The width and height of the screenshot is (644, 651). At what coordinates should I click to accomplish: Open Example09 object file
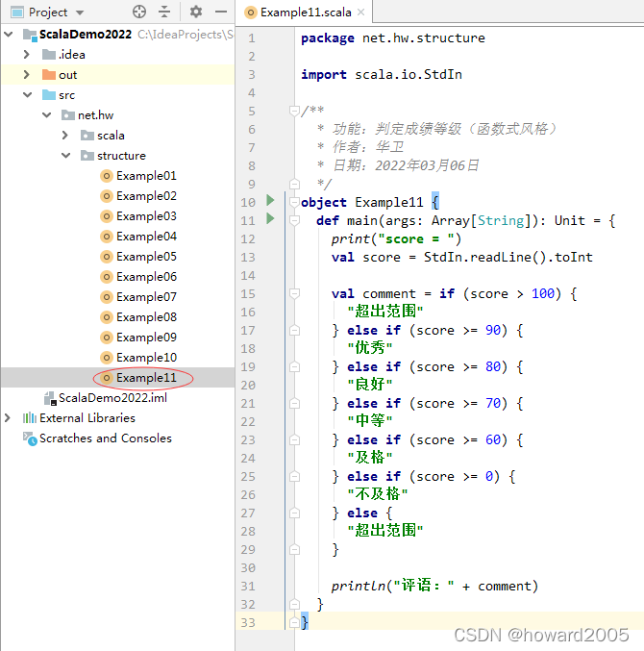138,338
